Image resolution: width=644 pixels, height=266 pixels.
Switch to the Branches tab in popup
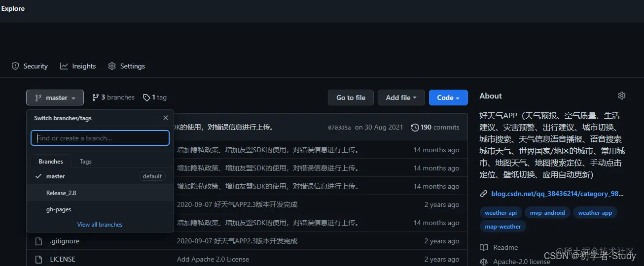tap(51, 161)
